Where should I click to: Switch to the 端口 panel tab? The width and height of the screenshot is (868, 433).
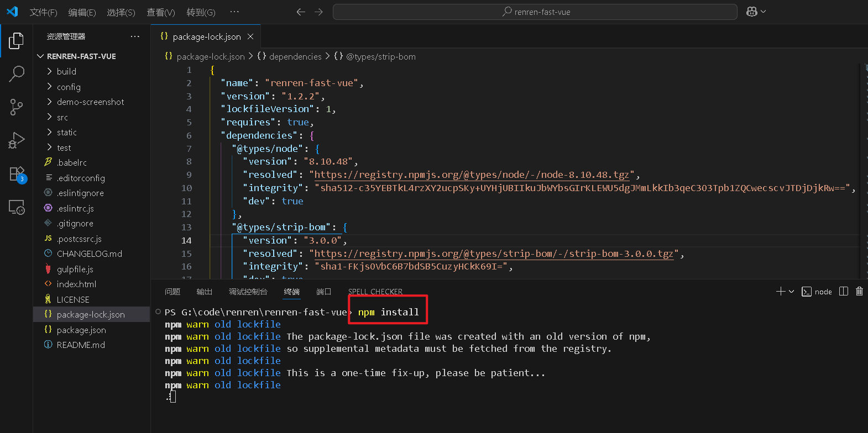pos(323,292)
